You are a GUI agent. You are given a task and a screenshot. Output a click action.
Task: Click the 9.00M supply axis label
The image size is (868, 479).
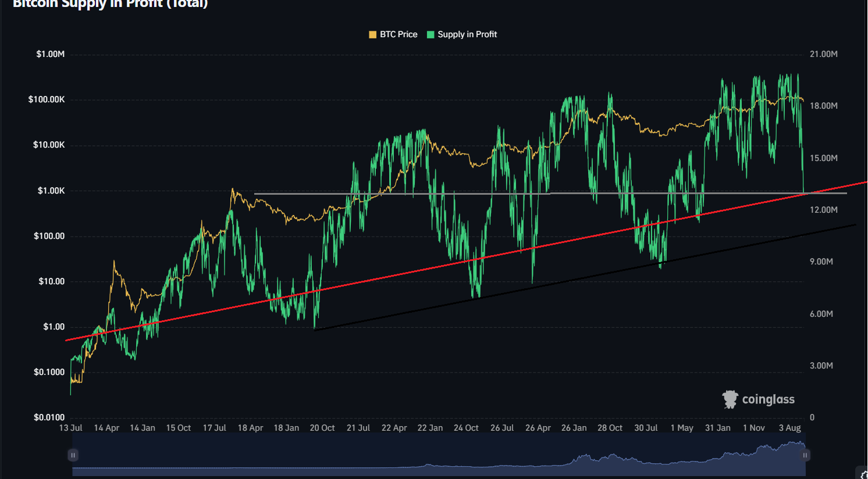pyautogui.click(x=821, y=262)
